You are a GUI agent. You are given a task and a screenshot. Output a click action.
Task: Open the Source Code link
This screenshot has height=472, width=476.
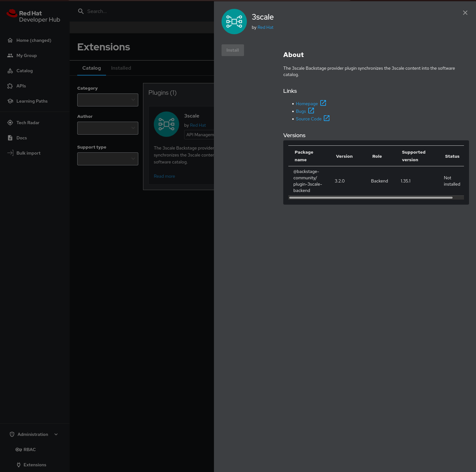point(309,119)
